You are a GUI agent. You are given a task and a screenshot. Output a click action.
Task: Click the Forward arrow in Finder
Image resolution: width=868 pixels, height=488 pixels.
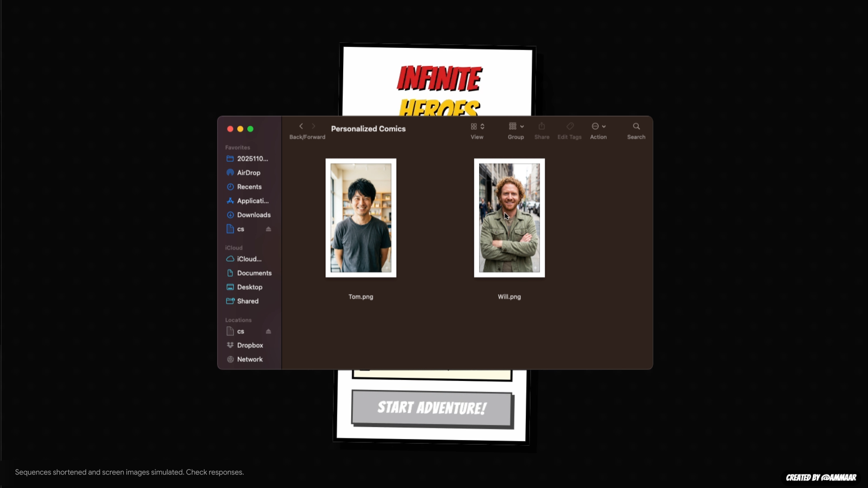pos(313,127)
